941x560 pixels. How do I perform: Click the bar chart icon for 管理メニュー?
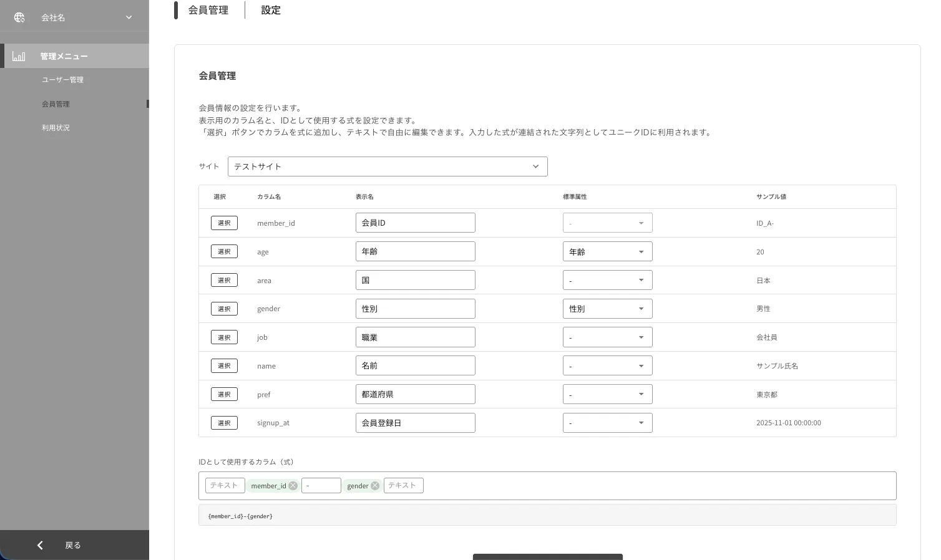tap(19, 56)
